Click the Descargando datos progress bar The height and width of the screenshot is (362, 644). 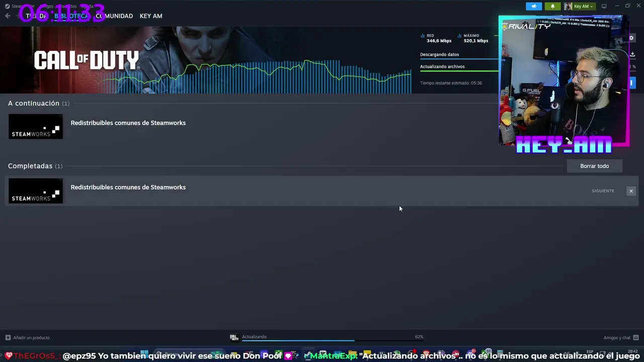(x=459, y=59)
